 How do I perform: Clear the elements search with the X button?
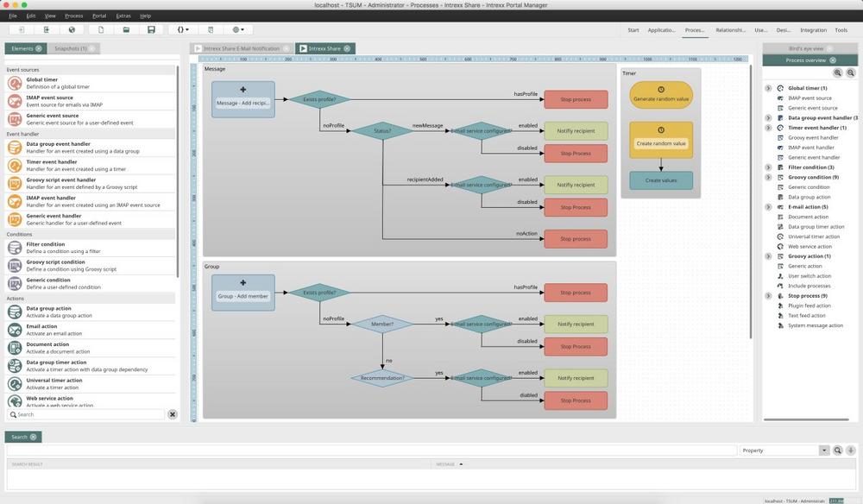point(173,414)
